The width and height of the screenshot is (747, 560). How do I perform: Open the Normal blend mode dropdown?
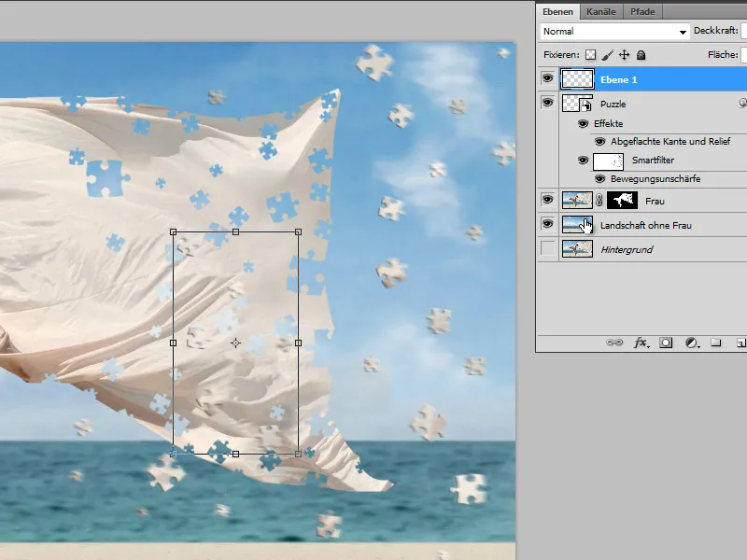pyautogui.click(x=615, y=32)
